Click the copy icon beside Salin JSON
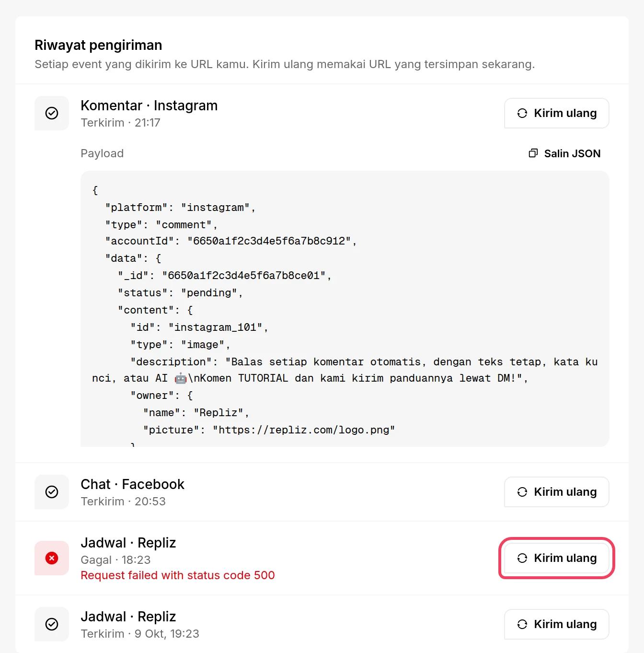This screenshot has width=644, height=653. tap(533, 153)
